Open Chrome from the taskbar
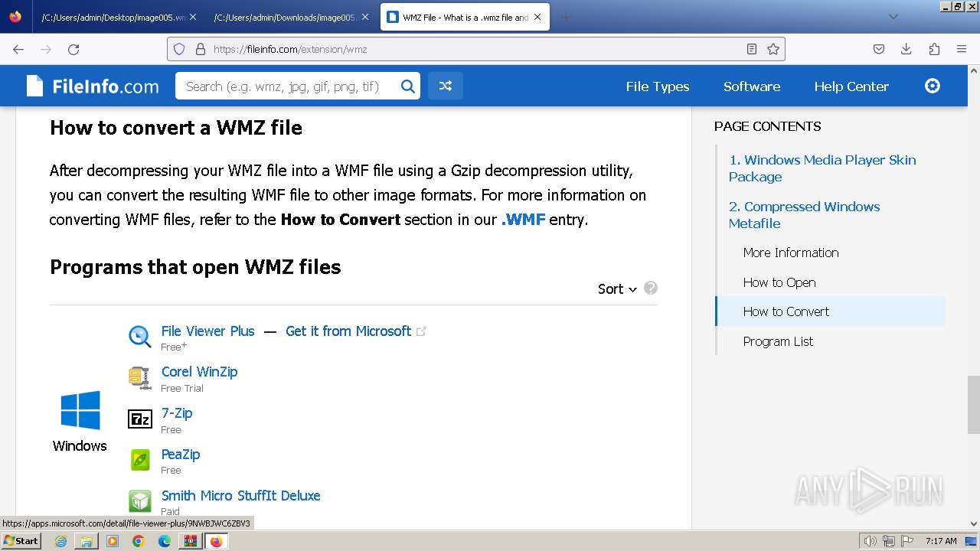This screenshot has height=551, width=980. click(139, 541)
